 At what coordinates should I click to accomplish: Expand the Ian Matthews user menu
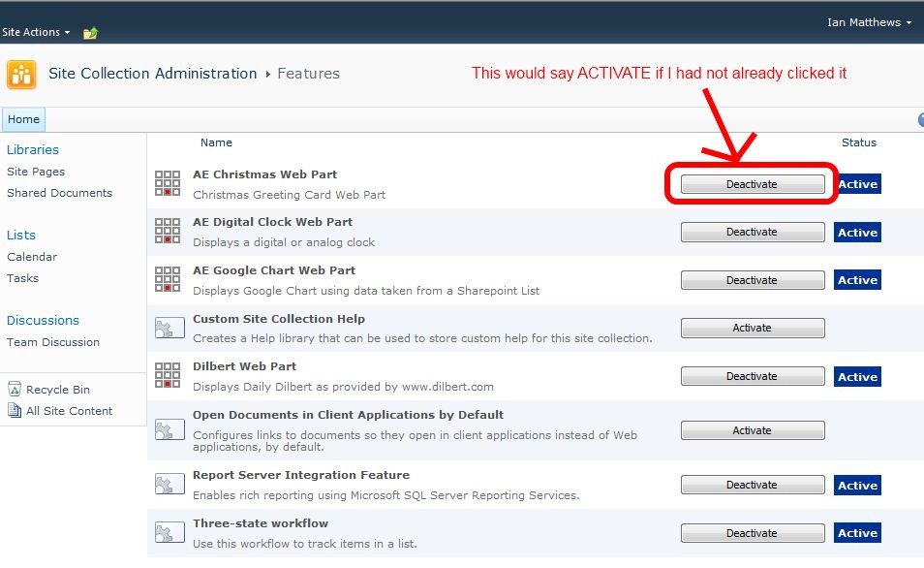tap(868, 22)
